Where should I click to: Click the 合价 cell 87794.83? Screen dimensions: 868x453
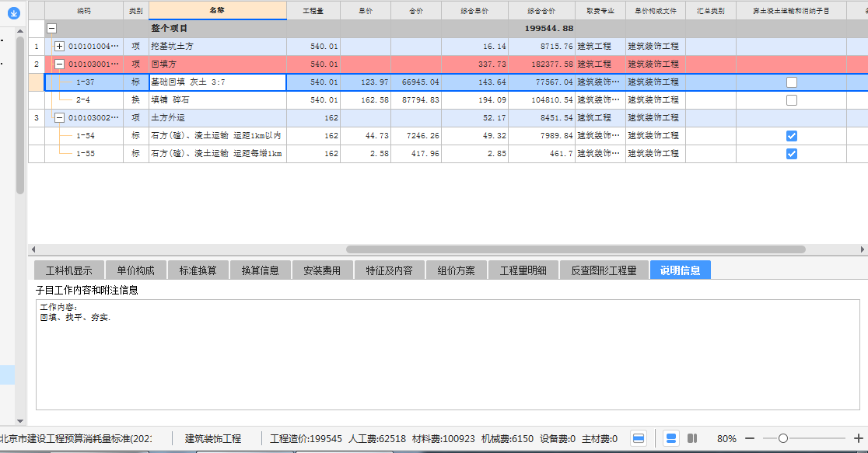pyautogui.click(x=416, y=100)
